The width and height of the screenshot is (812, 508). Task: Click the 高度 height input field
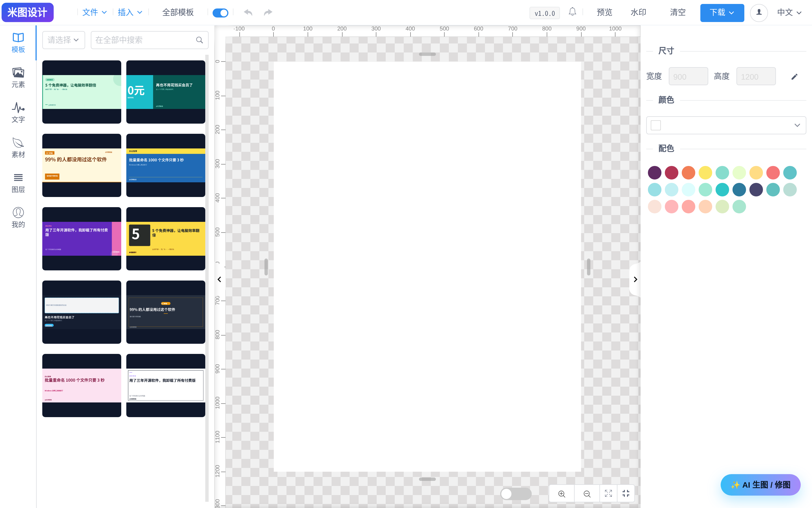point(756,76)
